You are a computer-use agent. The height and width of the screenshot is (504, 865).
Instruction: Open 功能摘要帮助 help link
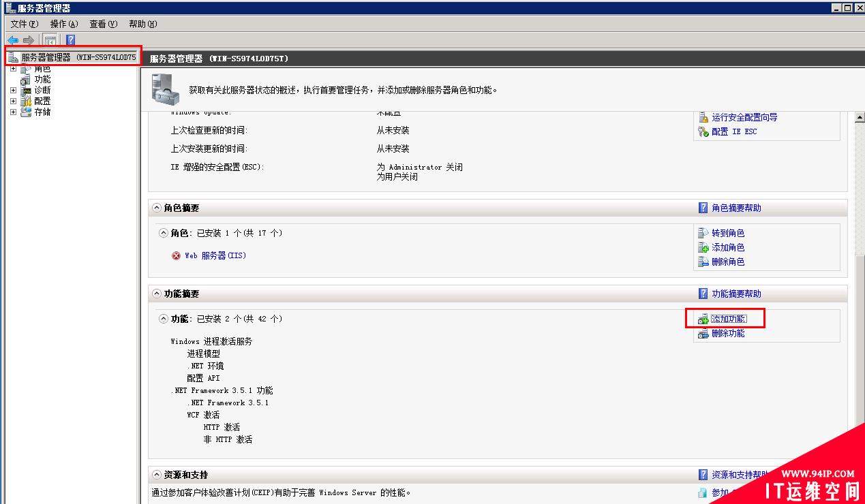pos(736,294)
